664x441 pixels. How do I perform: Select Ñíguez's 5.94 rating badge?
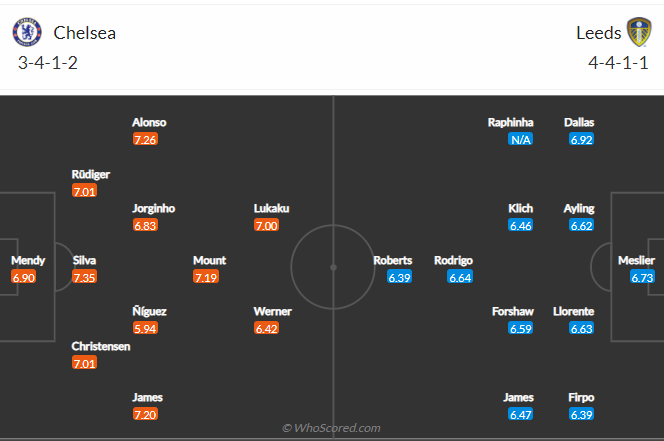(145, 328)
